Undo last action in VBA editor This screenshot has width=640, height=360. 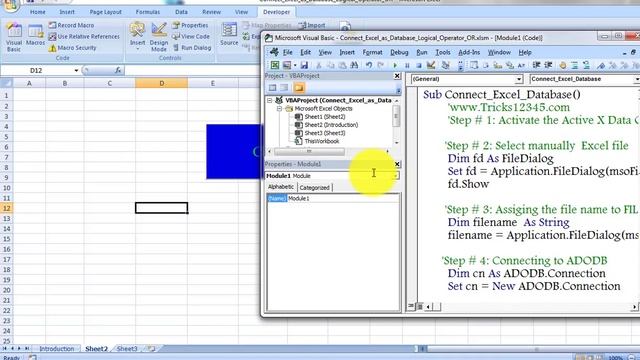point(369,65)
